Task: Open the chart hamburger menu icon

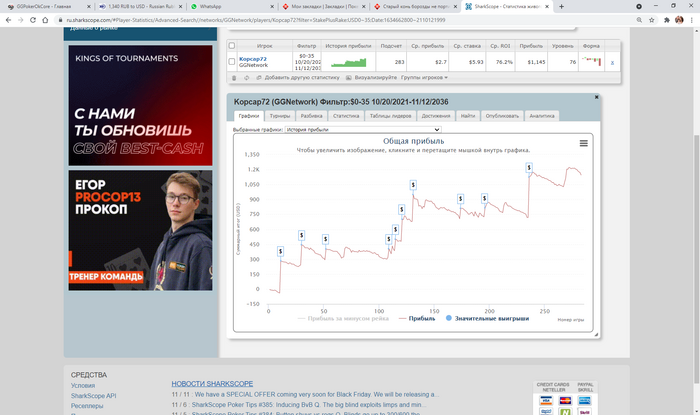Action: 583,143
